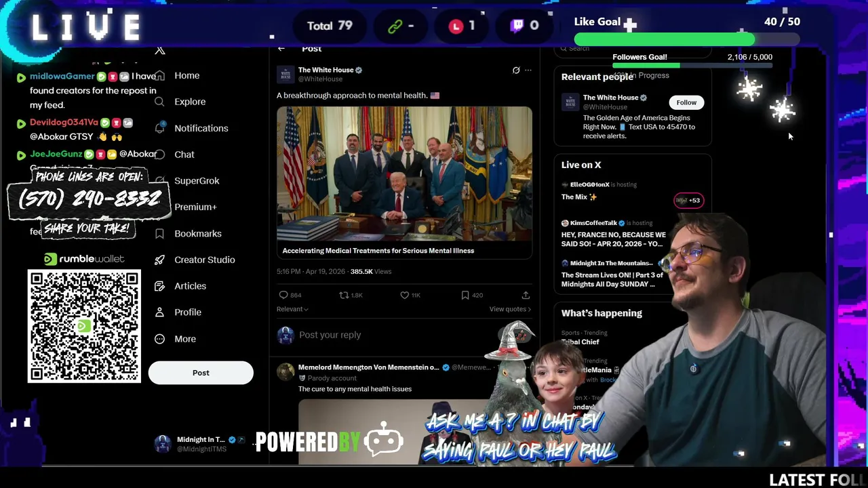868x488 pixels.
Task: Click the X logo icon
Action: coord(160,50)
